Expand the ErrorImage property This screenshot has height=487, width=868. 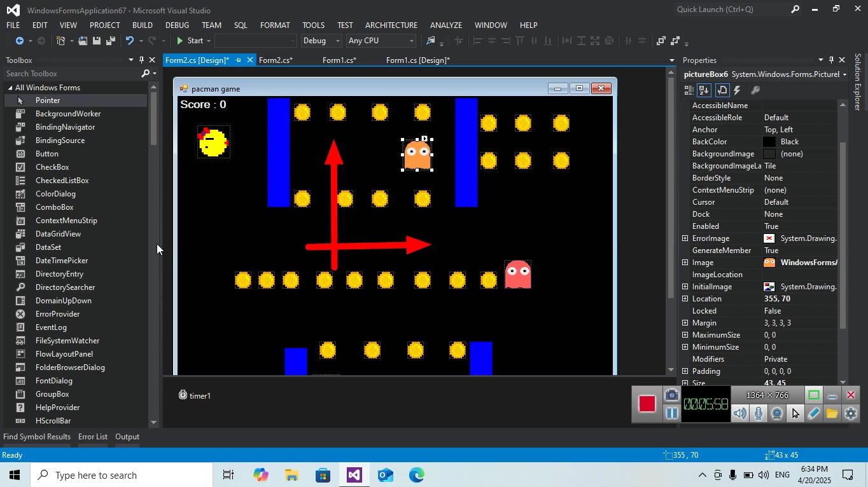coord(685,238)
